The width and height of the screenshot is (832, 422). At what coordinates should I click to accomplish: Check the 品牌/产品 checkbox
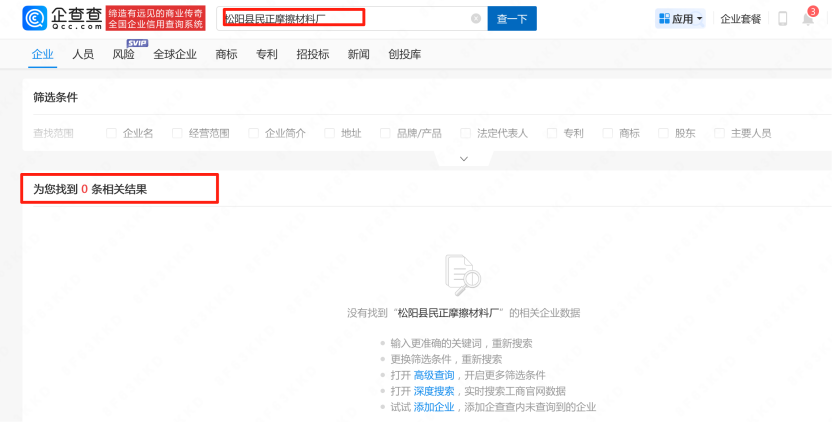tap(385, 133)
